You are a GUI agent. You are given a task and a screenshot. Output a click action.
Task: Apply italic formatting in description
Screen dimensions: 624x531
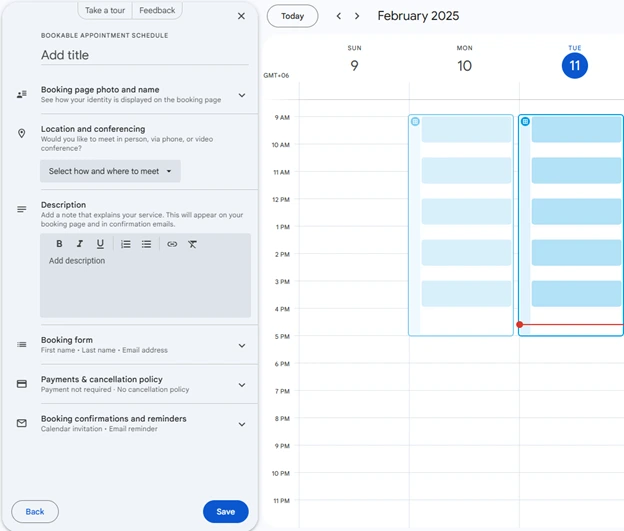[80, 244]
